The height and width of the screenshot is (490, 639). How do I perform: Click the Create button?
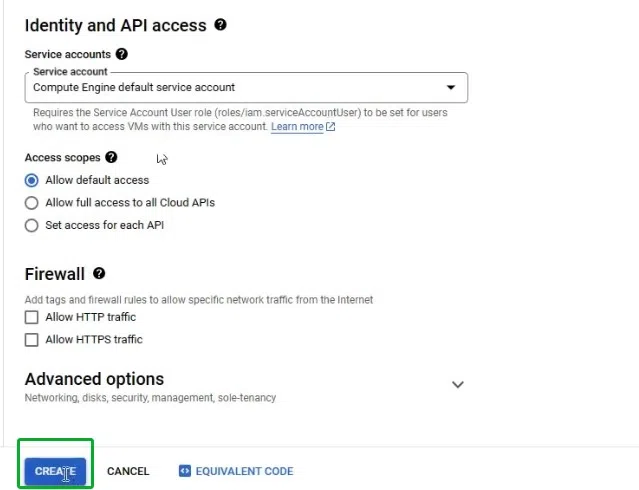click(55, 471)
